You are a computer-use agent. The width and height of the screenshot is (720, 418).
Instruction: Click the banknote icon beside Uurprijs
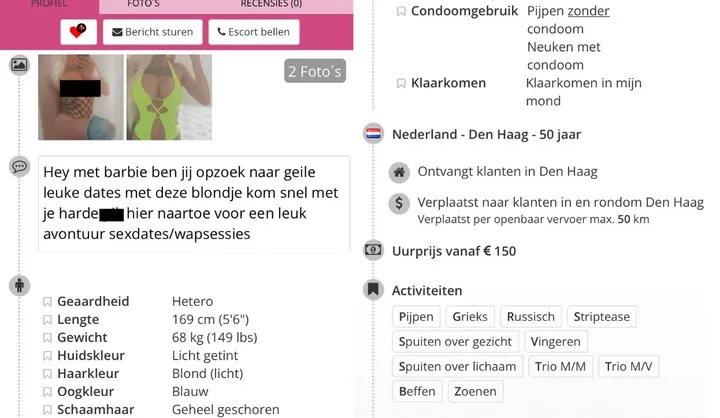point(373,250)
